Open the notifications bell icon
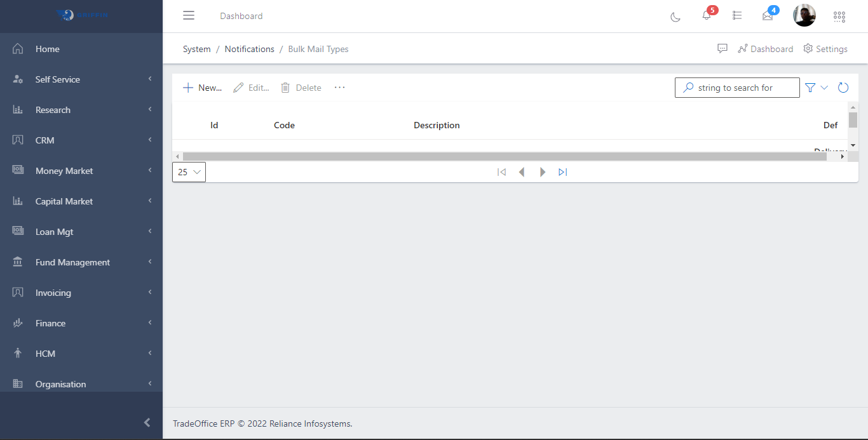This screenshot has height=440, width=868. coord(707,16)
